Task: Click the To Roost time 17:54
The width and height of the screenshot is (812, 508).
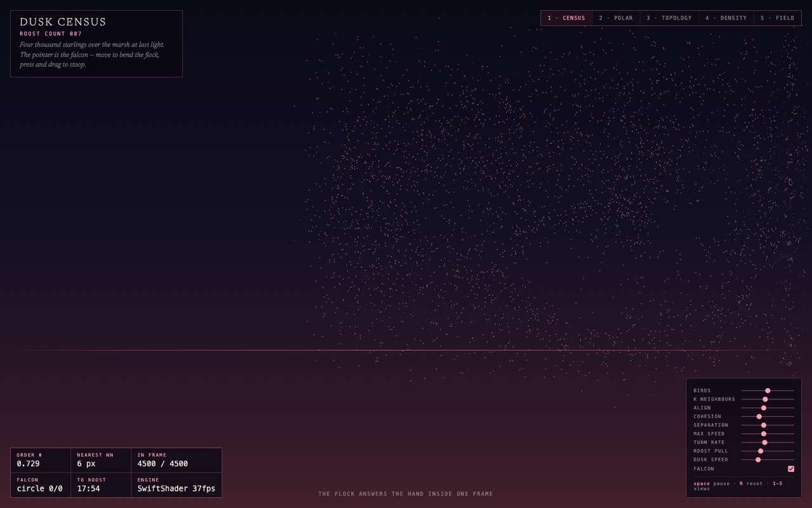Action: pyautogui.click(x=88, y=488)
